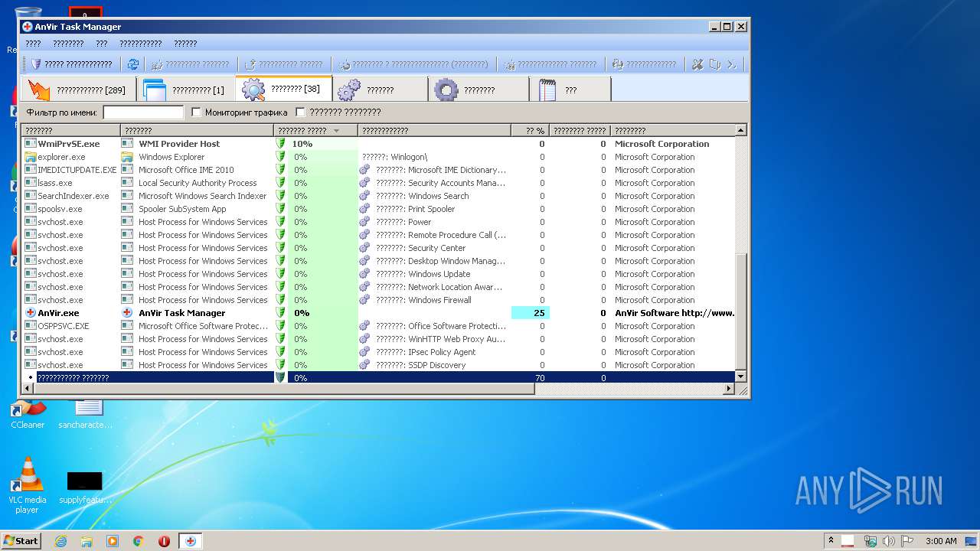Click the percent column header
The width and height of the screenshot is (980, 551).
(530, 131)
